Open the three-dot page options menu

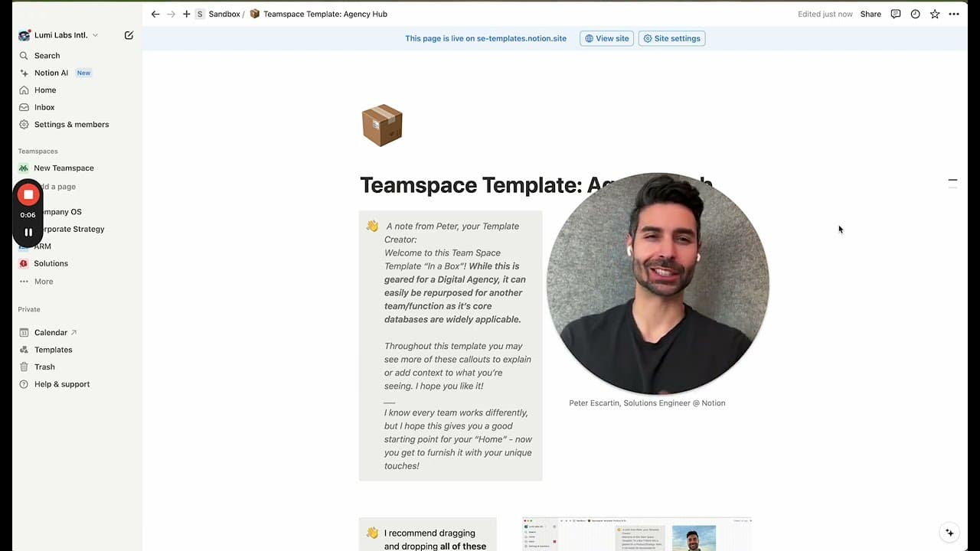(954, 14)
